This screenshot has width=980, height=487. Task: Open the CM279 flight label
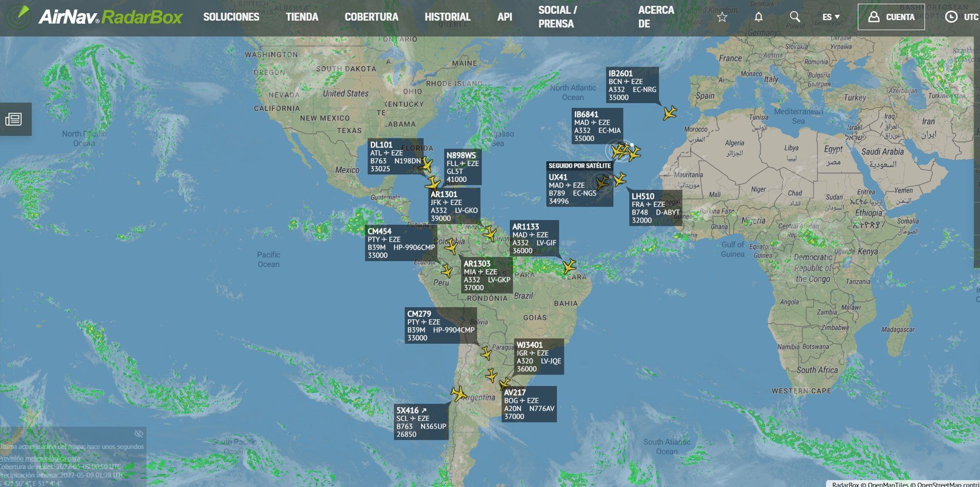pos(441,326)
